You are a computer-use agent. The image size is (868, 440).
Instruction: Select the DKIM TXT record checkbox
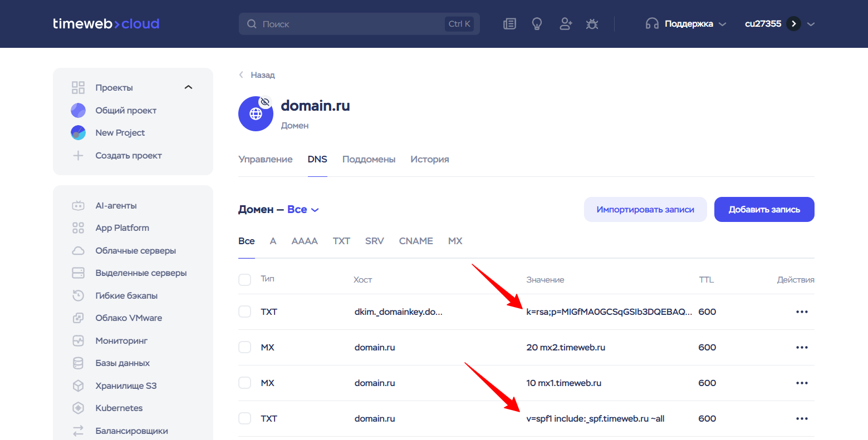coord(245,312)
